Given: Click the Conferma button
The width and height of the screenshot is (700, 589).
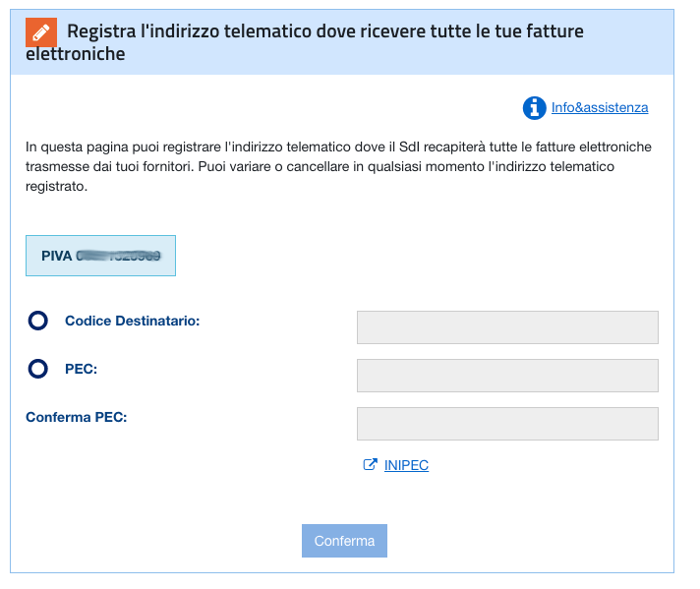Looking at the screenshot, I should point(344,541).
